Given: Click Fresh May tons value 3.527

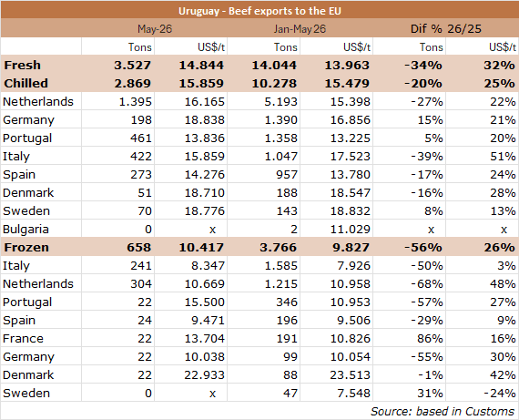Looking at the screenshot, I should pos(132,65).
